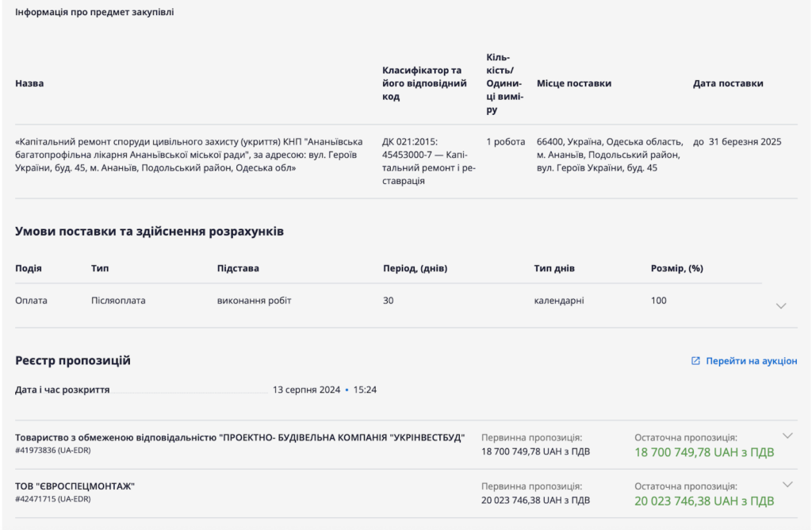Click the Умови поставки та здійснення розрахунків heading
Screen dimensions: 812x530
149,232
